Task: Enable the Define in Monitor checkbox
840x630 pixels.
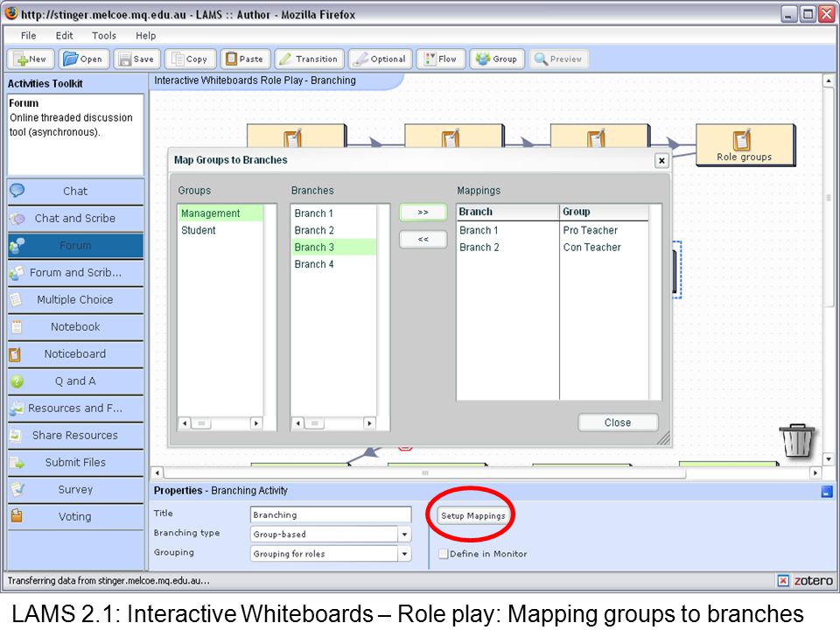Action: click(444, 554)
